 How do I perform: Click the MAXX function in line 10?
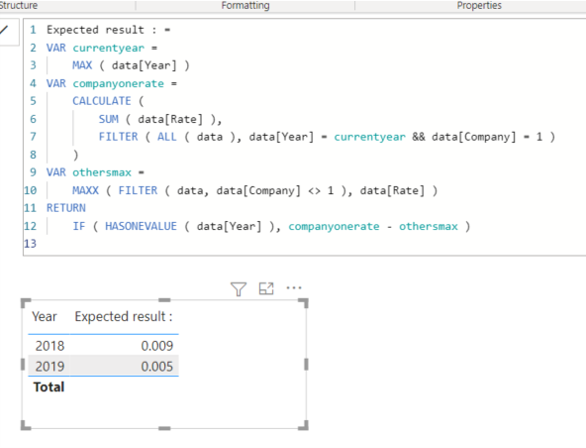(86, 190)
